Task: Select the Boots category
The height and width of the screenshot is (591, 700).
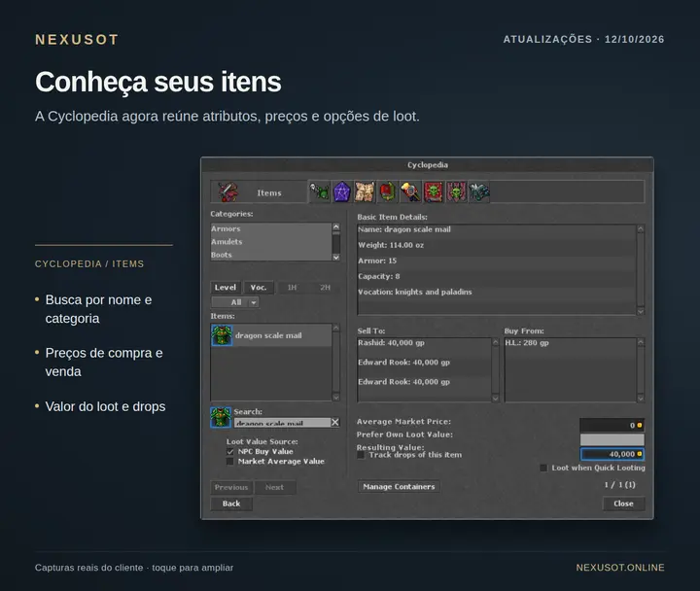Action: (271, 255)
